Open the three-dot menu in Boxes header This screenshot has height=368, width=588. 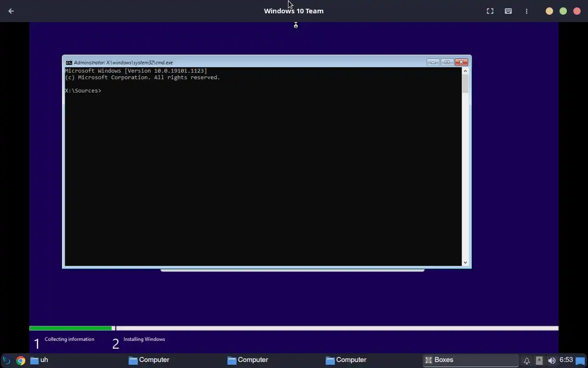click(526, 11)
